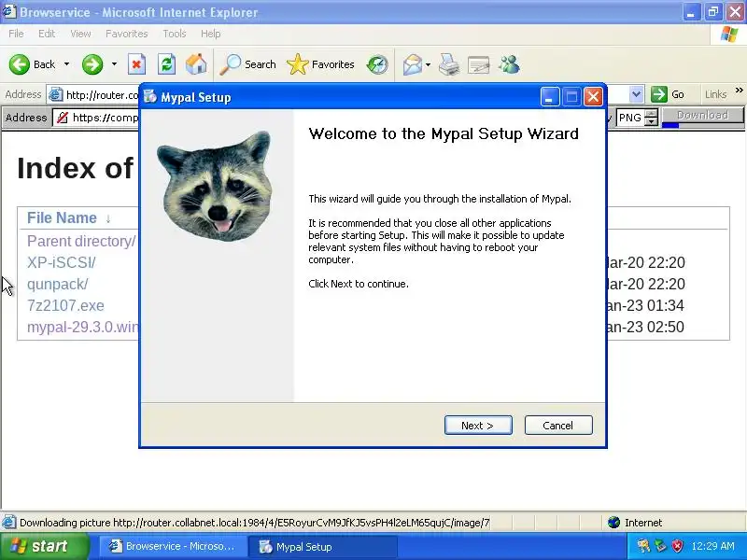Click the Browservice https address field
This screenshot has height=560, width=747.
tap(96, 118)
